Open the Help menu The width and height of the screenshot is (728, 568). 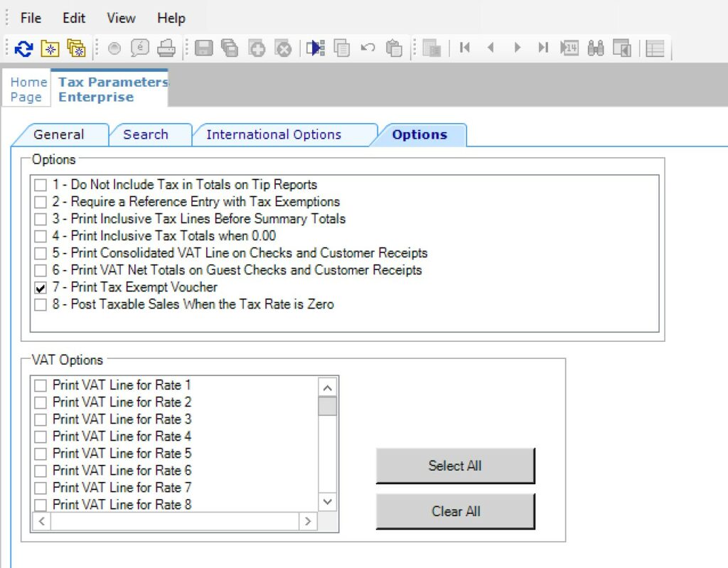[x=171, y=18]
